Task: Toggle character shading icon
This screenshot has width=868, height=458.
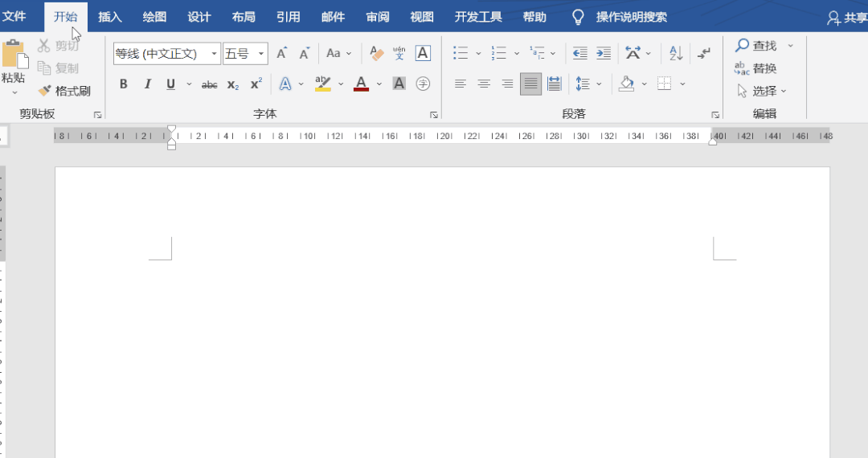Action: [x=399, y=84]
